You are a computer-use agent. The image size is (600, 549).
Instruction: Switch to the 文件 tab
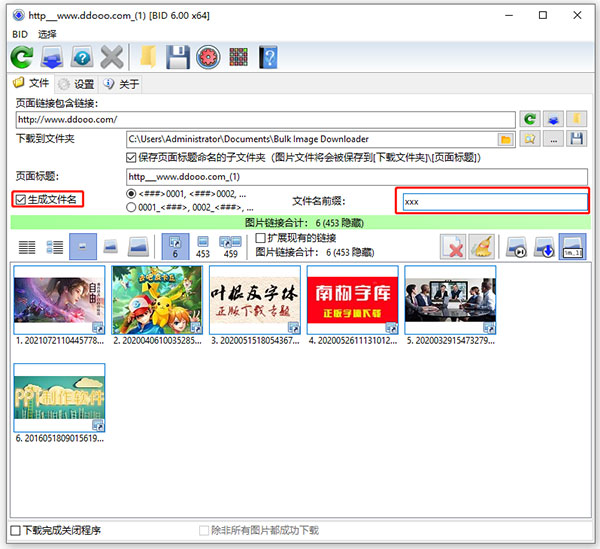point(31,83)
